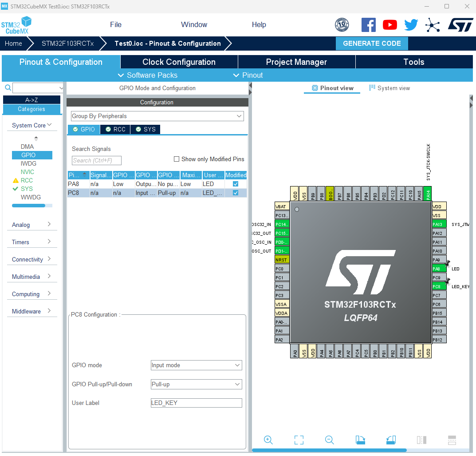
Task: Click the green PC8 pin on chip
Action: [439, 286]
